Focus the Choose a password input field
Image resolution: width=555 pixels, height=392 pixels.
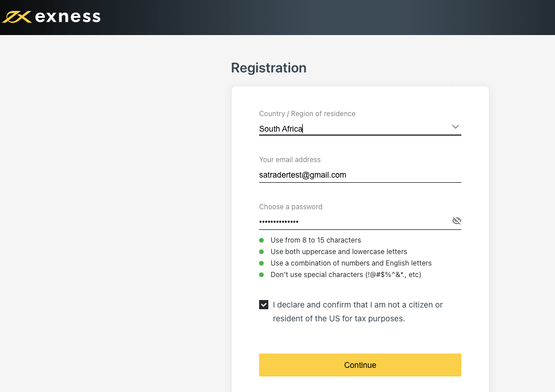(x=354, y=222)
